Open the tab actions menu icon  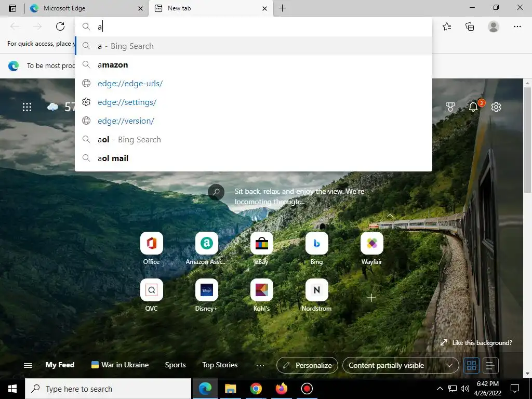pos(12,8)
